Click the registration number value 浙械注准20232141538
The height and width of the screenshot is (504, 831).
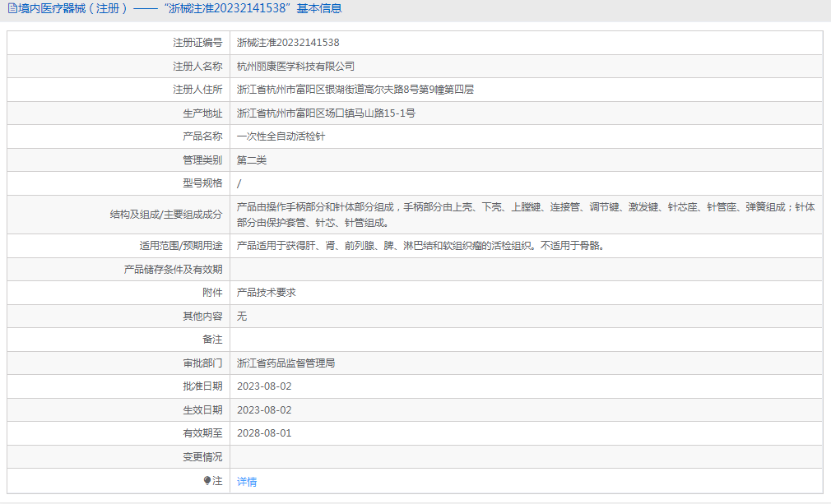[x=288, y=43]
